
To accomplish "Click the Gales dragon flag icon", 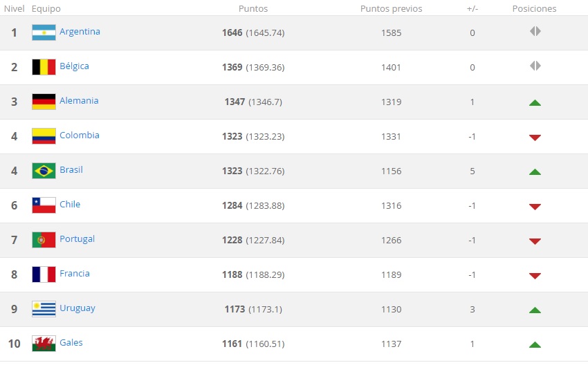I will pyautogui.click(x=44, y=344).
